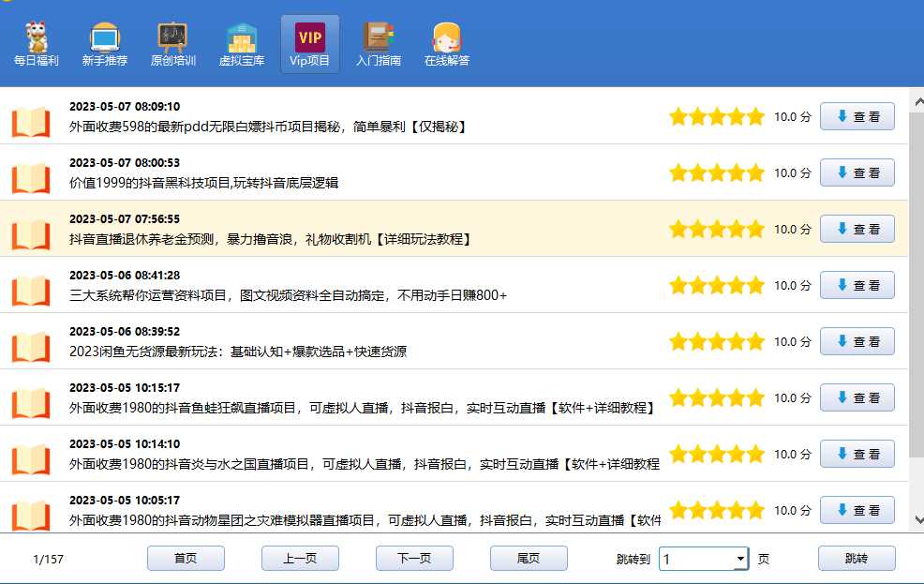Screen dimensions: 924x584
Task: Click book icon of 退休养老金预测 row
Action: [31, 234]
